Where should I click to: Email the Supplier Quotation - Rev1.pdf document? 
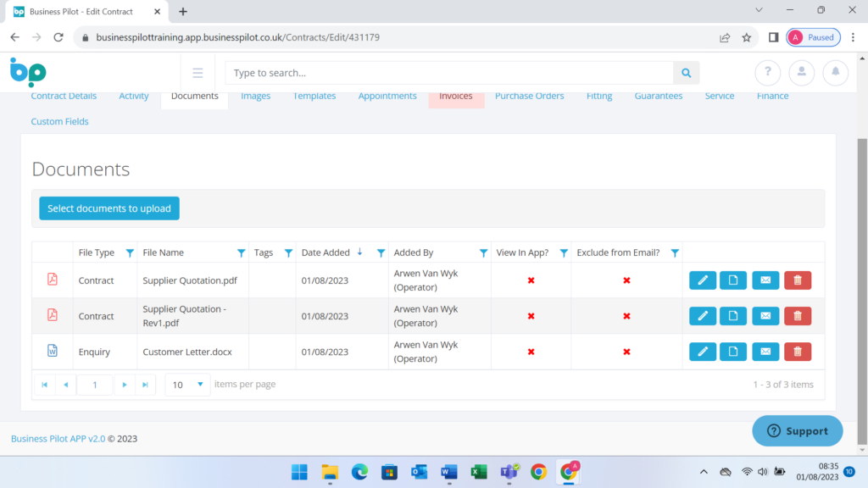[x=765, y=316]
